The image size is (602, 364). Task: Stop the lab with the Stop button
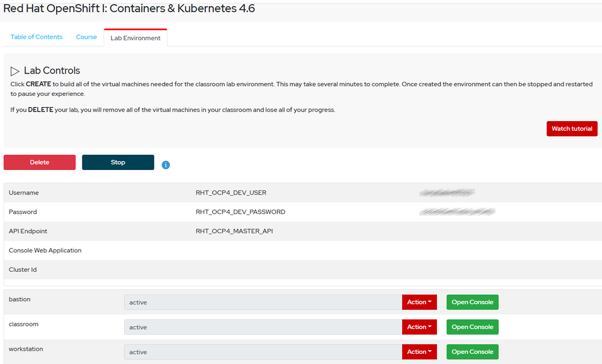click(x=118, y=162)
